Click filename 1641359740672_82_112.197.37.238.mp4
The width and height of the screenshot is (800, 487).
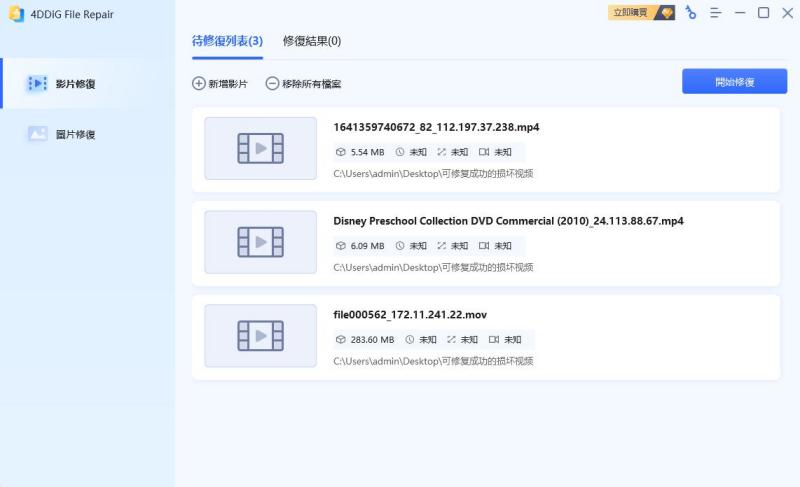tap(436, 127)
